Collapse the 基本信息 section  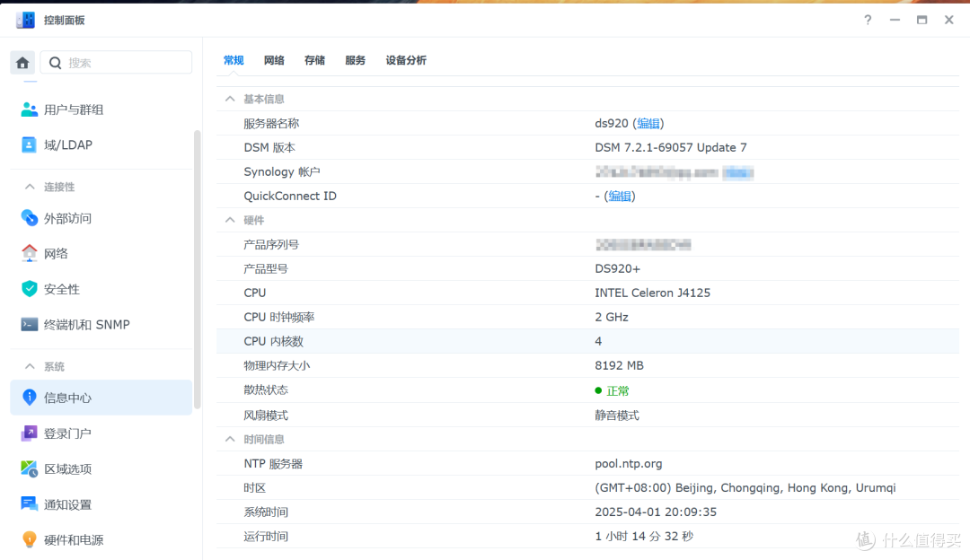pyautogui.click(x=230, y=98)
